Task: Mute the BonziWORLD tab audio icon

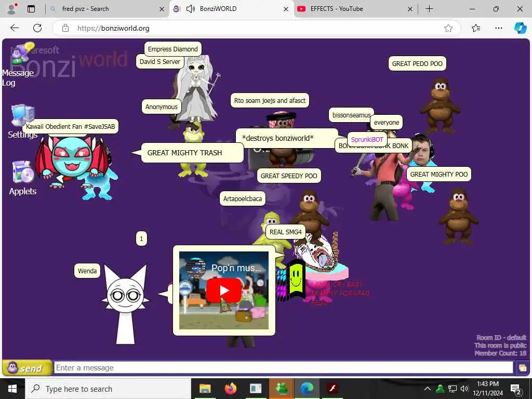Action: (191, 9)
